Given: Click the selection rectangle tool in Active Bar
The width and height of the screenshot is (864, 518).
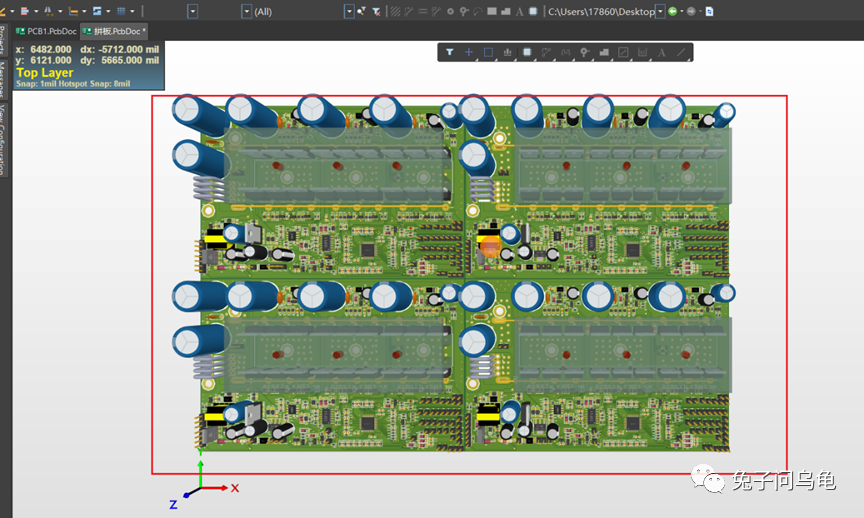Looking at the screenshot, I should tap(488, 52).
